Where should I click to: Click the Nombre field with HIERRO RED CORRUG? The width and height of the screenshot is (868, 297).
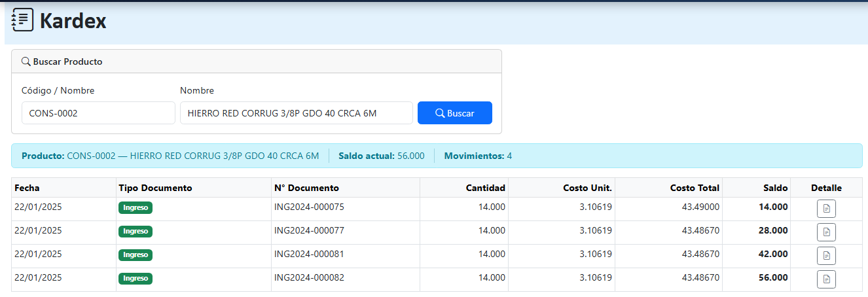tap(296, 113)
